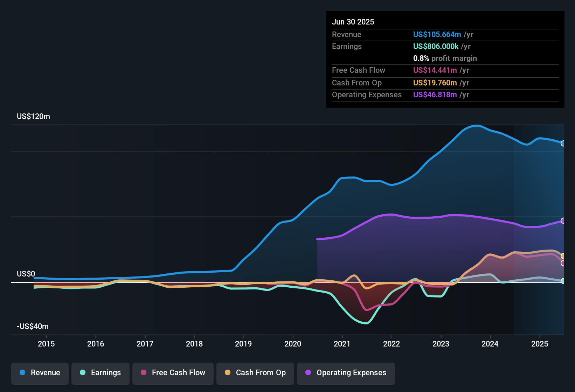The width and height of the screenshot is (575, 392).
Task: Hide the Earnings series
Action: pyautogui.click(x=101, y=373)
